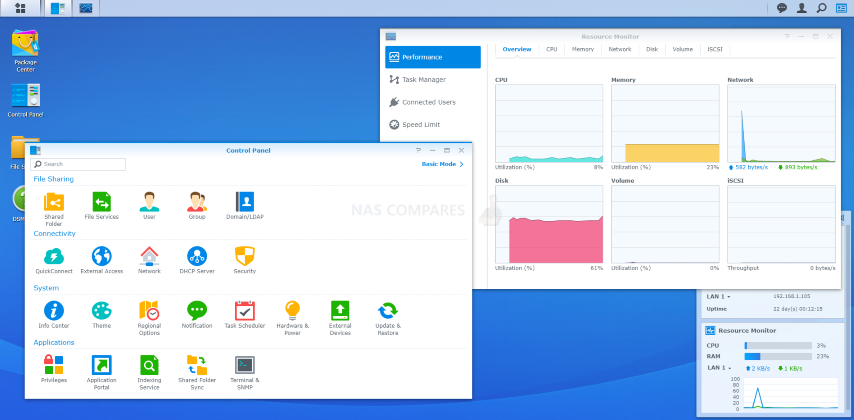Show notifications from the top bar

point(782,8)
